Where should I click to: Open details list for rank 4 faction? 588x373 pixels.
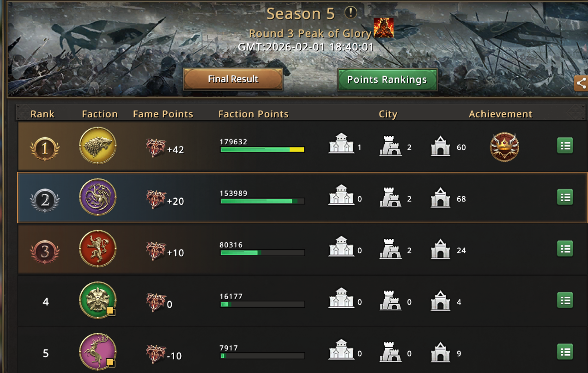565,300
